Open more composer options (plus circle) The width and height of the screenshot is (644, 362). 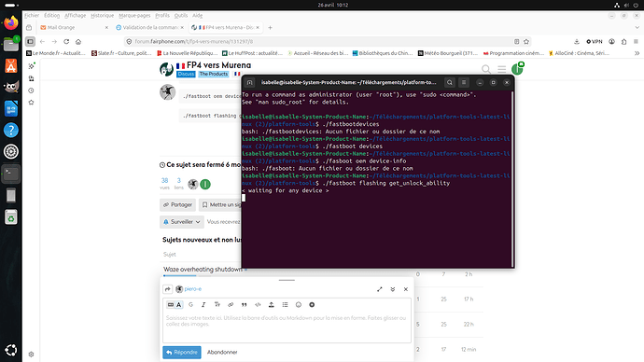tap(312, 304)
